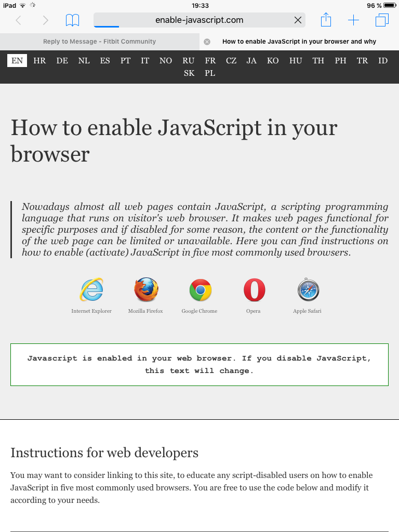The width and height of the screenshot is (399, 532).
Task: Select the Opera browser icon
Action: click(x=254, y=290)
